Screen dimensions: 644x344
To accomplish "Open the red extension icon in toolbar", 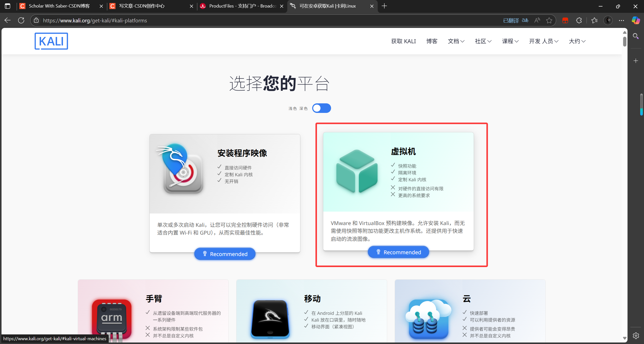I will [x=565, y=21].
